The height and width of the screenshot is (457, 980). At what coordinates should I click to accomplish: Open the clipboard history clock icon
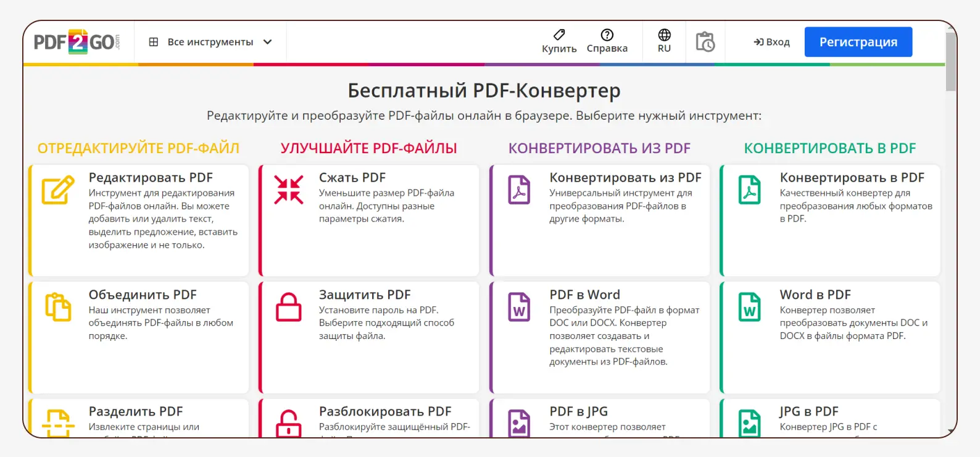[x=705, y=42]
